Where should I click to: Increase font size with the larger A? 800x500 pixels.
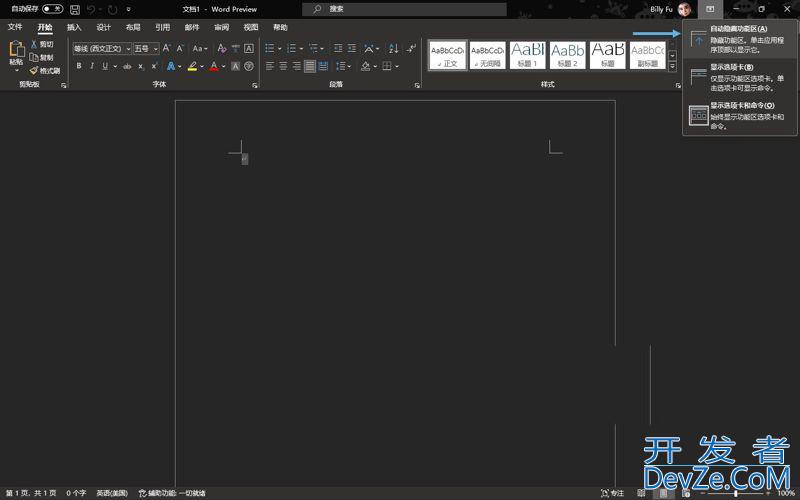166,48
